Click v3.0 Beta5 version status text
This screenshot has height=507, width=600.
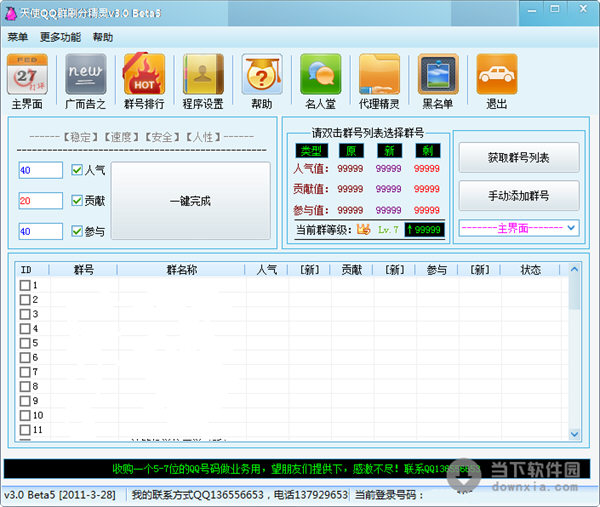pos(59,495)
